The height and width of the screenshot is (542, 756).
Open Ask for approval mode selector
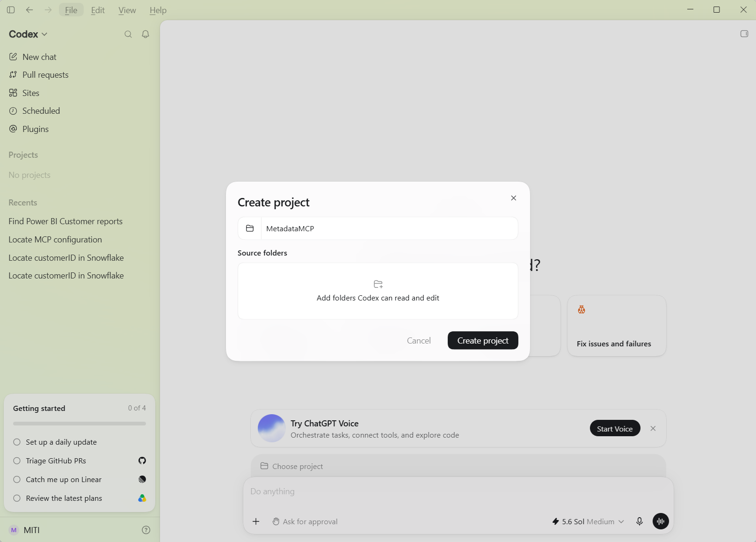305,521
